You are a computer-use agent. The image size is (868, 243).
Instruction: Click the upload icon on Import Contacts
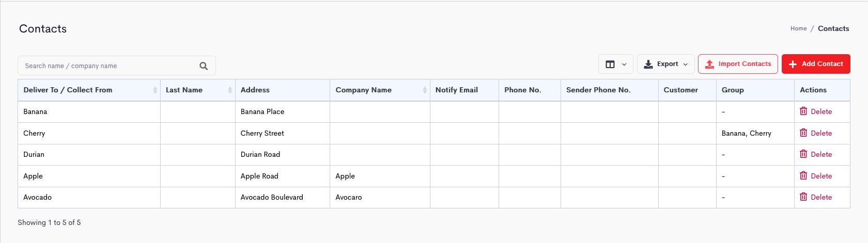point(710,64)
